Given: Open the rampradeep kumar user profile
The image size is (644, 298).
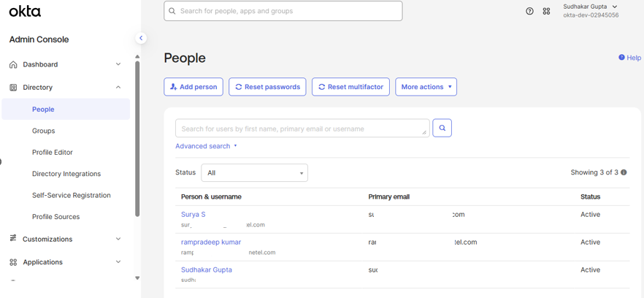Looking at the screenshot, I should coord(211,242).
